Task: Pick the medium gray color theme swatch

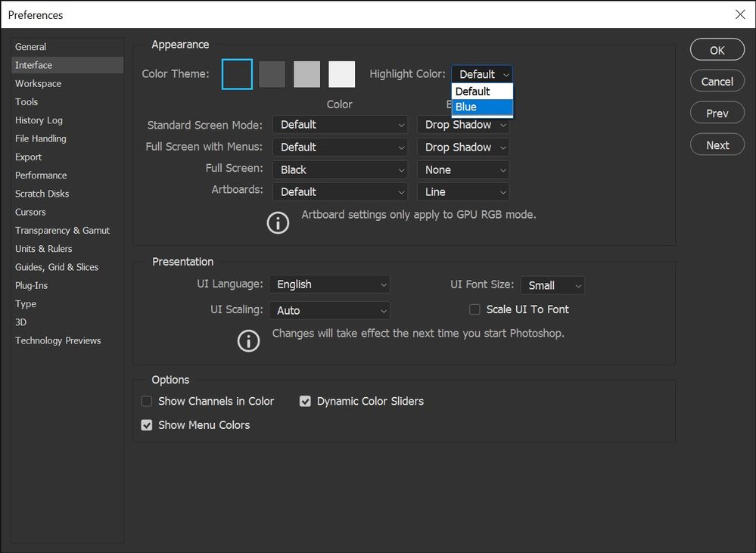Action: (306, 74)
